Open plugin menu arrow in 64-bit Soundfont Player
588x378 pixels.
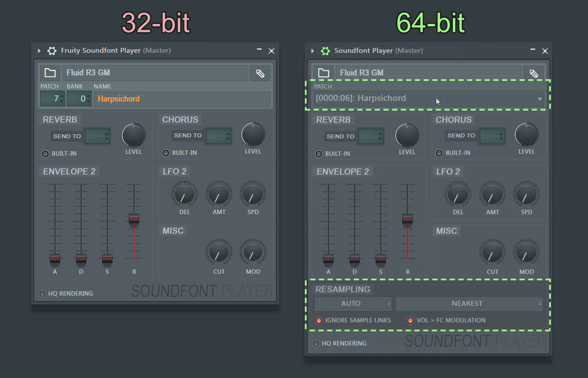312,51
